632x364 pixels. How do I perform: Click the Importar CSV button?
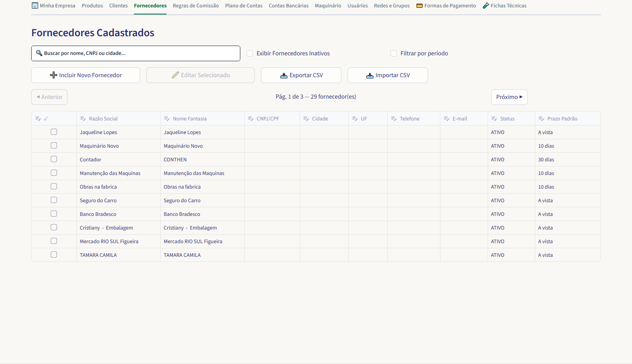(388, 75)
